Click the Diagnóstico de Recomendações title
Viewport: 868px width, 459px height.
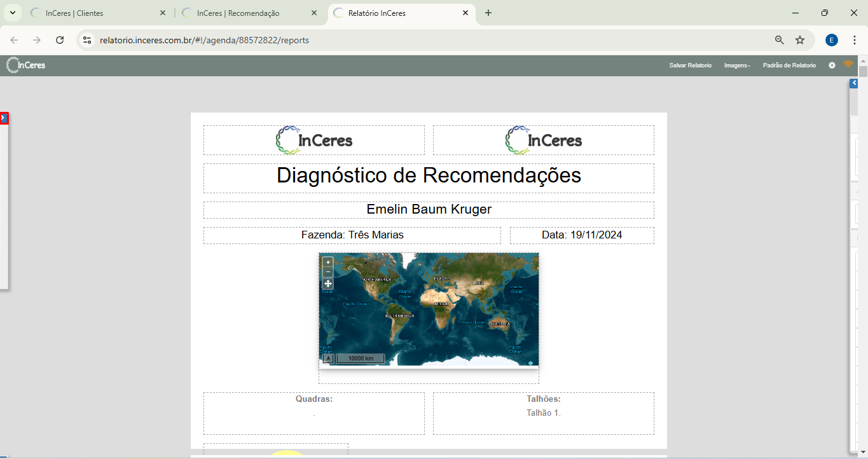429,175
